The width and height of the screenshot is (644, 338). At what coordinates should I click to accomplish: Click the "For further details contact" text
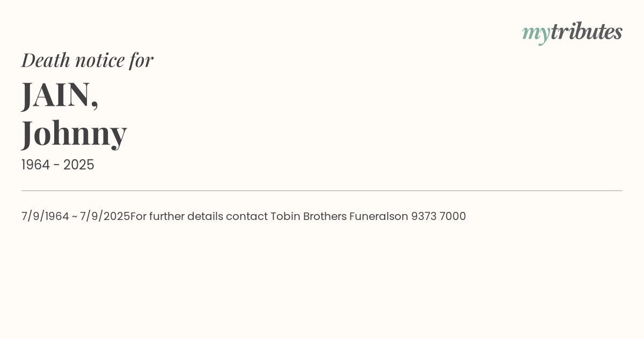[x=199, y=216]
